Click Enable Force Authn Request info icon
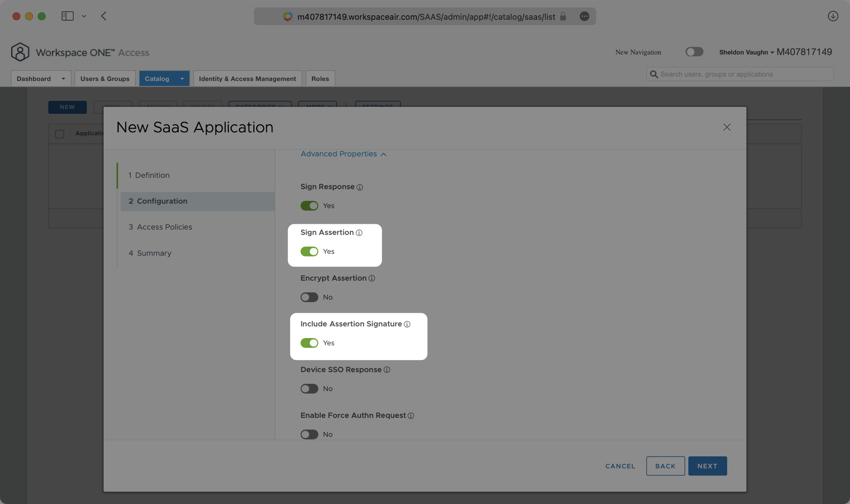 [x=411, y=416]
